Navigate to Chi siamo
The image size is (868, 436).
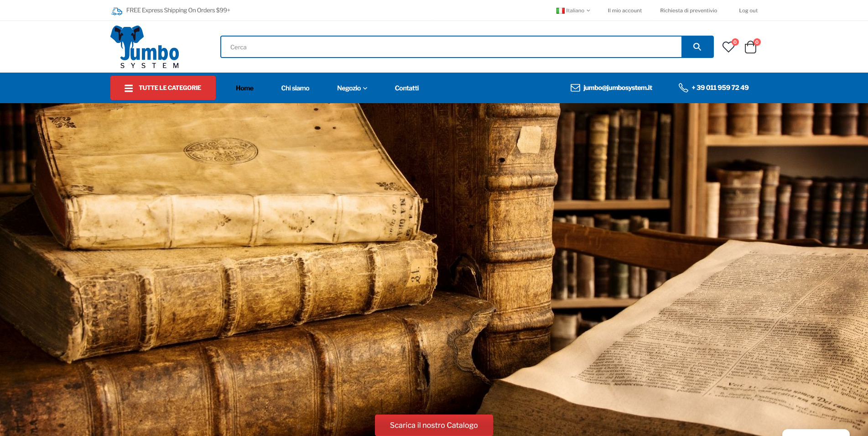point(295,88)
